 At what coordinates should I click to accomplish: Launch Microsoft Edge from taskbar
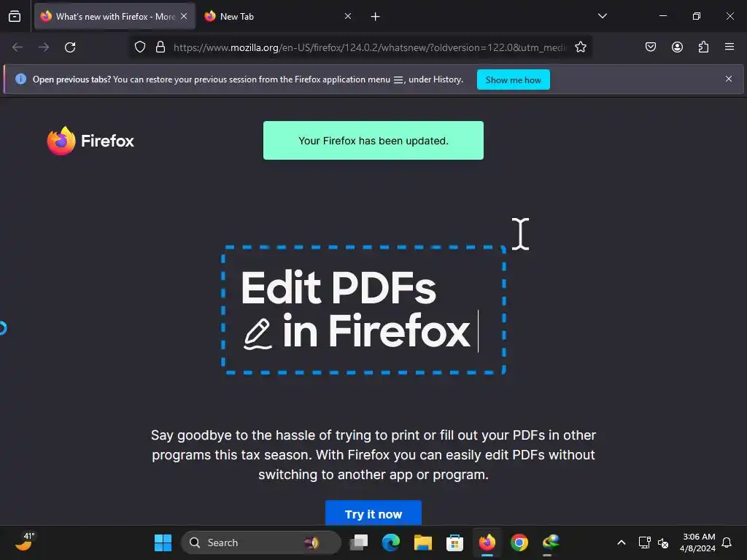pyautogui.click(x=391, y=542)
